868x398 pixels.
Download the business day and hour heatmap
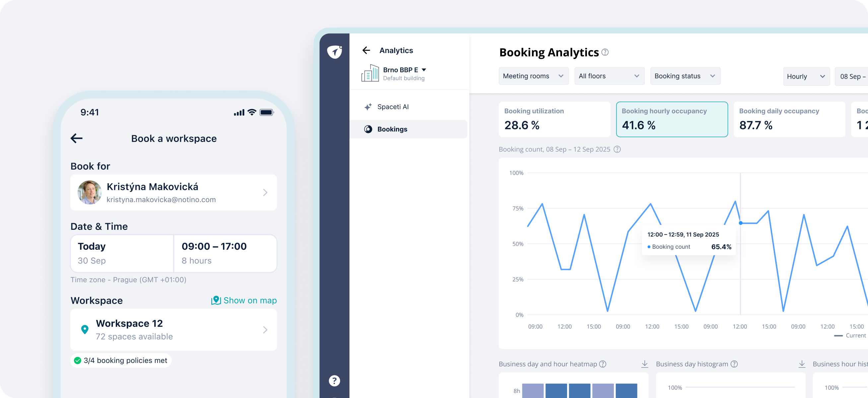(645, 364)
